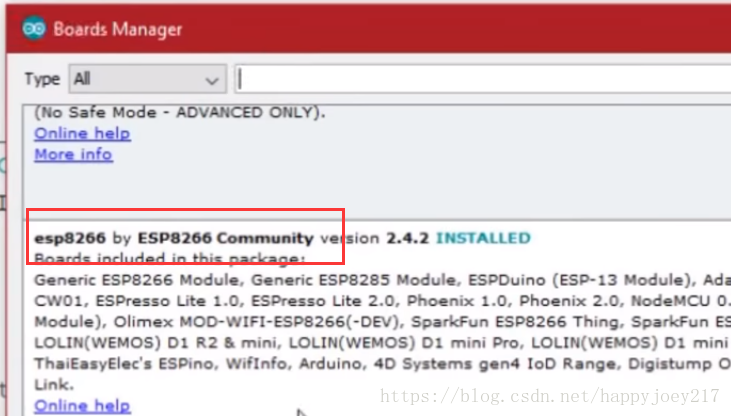Image resolution: width=731 pixels, height=416 pixels.
Task: Click the 'Olimex MOD-WIFI-ESP8266(-DEV)' line
Action: coord(382,322)
